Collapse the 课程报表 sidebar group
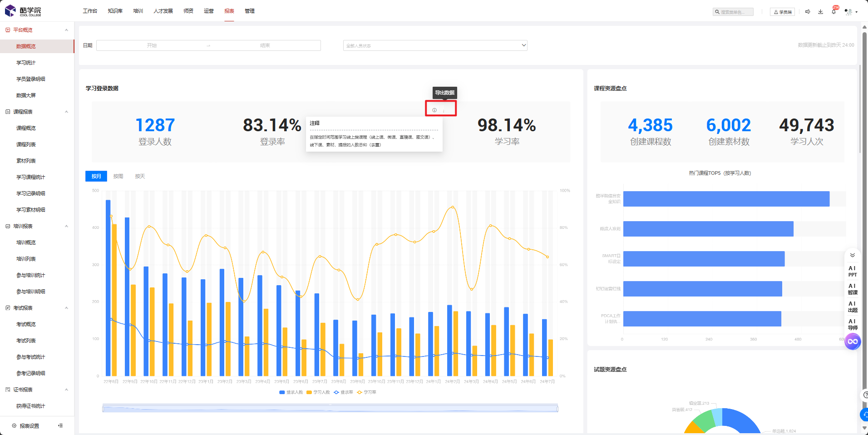This screenshot has width=868, height=435. coord(66,112)
